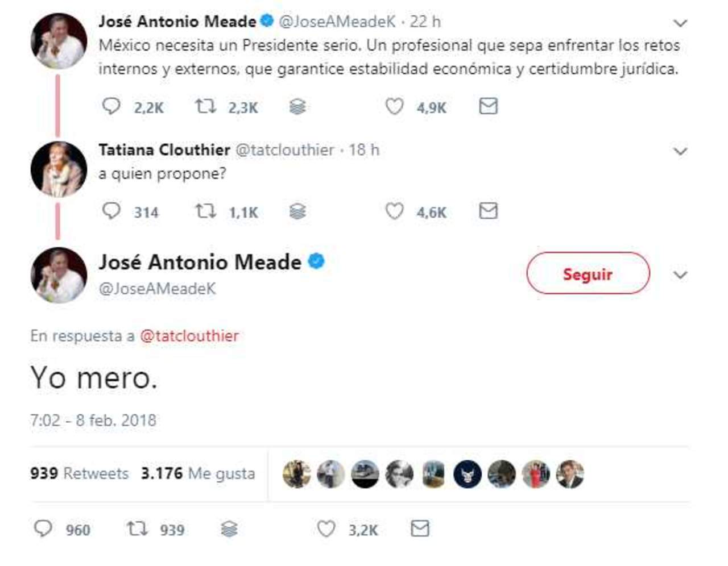
Task: Open the first liker's avatar thumbnail
Action: pyautogui.click(x=296, y=474)
